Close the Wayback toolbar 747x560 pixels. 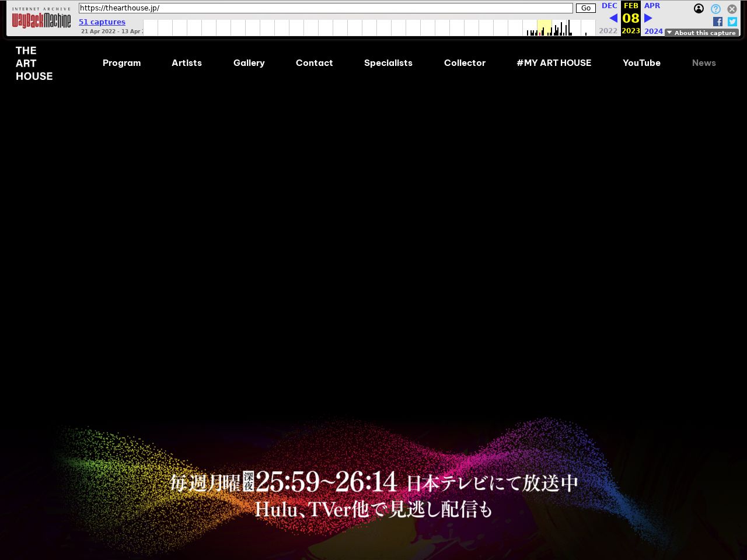click(732, 9)
